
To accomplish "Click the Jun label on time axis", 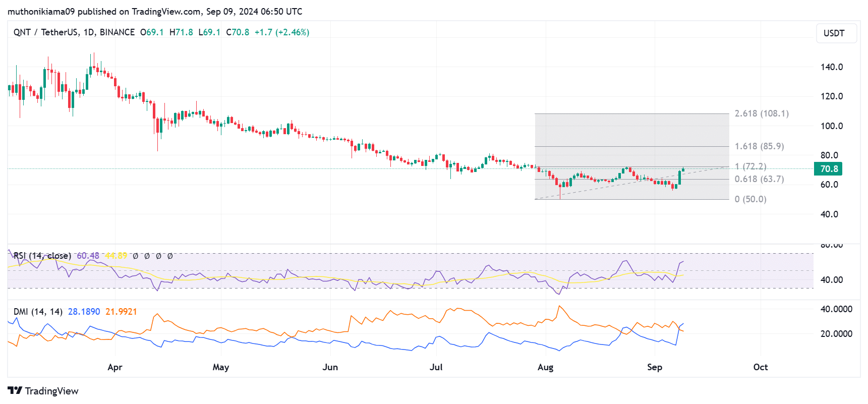I will (330, 367).
